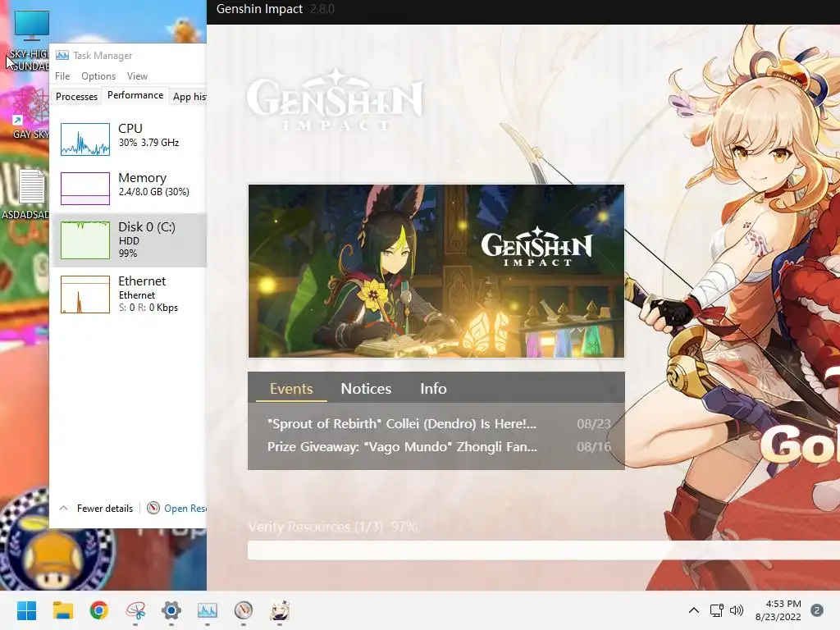Click the 08/23 date on the Collei event
This screenshot has width=840, height=630.
594,424
